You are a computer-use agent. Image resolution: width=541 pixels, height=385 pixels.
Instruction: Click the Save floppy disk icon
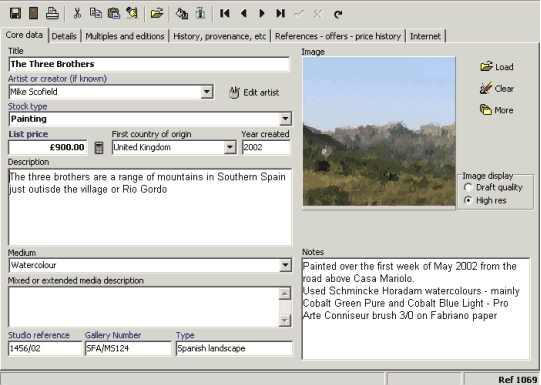15,13
